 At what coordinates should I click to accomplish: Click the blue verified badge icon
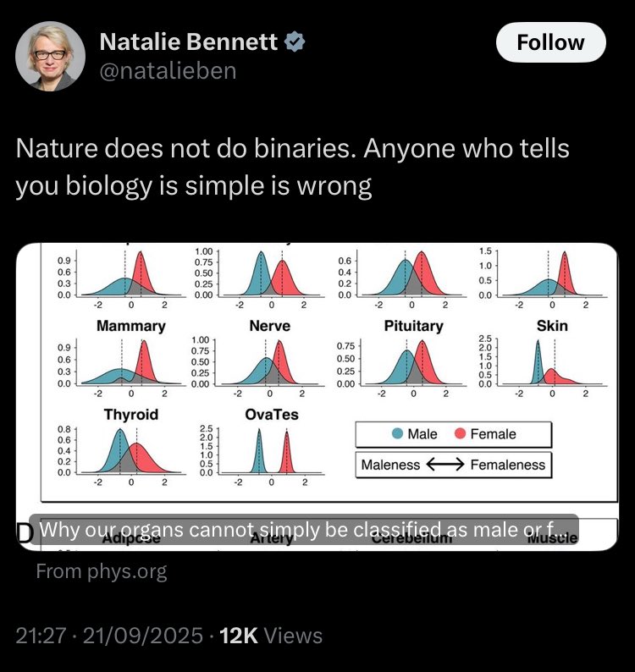click(x=294, y=42)
